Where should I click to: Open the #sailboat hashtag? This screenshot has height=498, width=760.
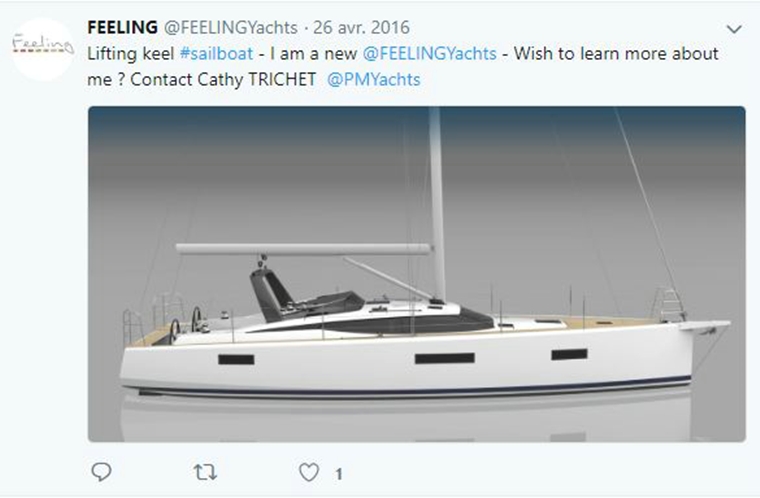[216, 53]
